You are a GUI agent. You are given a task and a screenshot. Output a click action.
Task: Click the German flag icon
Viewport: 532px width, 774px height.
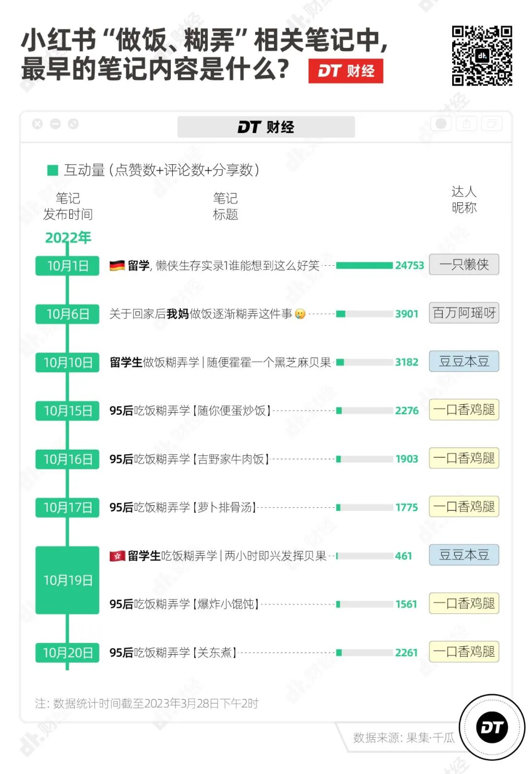(x=117, y=266)
